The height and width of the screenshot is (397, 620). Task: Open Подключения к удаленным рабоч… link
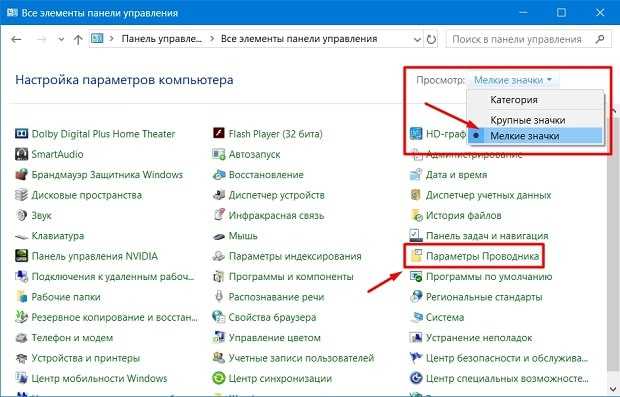pyautogui.click(x=113, y=276)
